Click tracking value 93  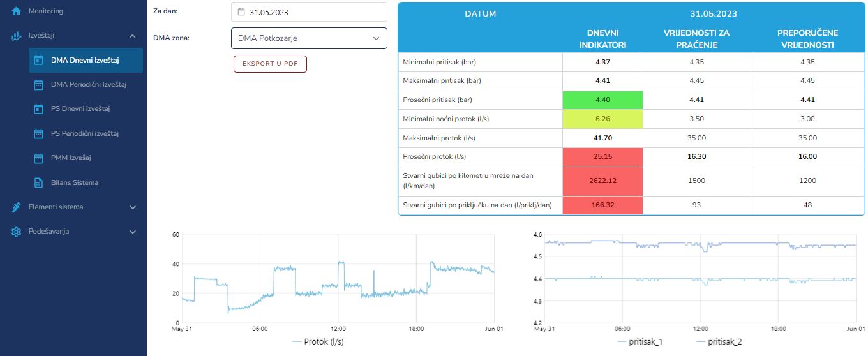click(696, 205)
